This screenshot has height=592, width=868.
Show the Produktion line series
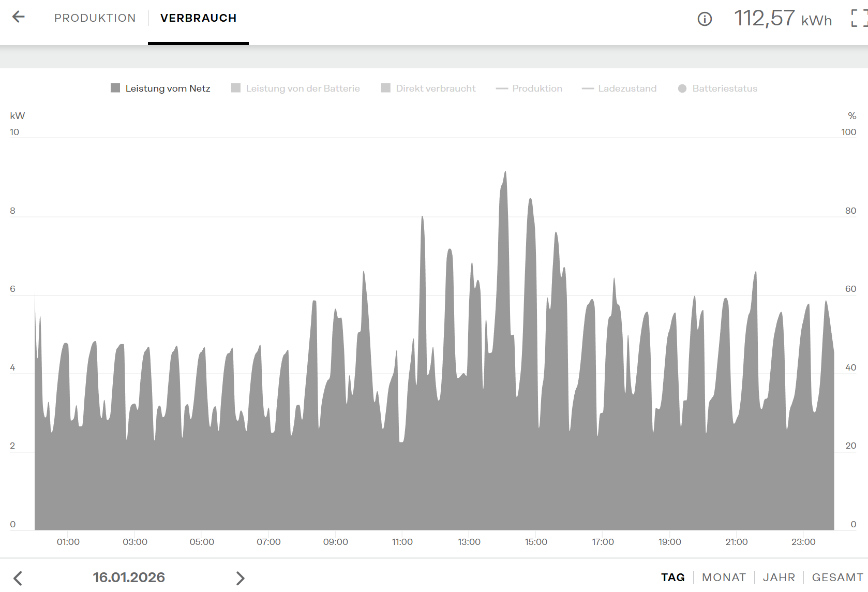click(529, 88)
